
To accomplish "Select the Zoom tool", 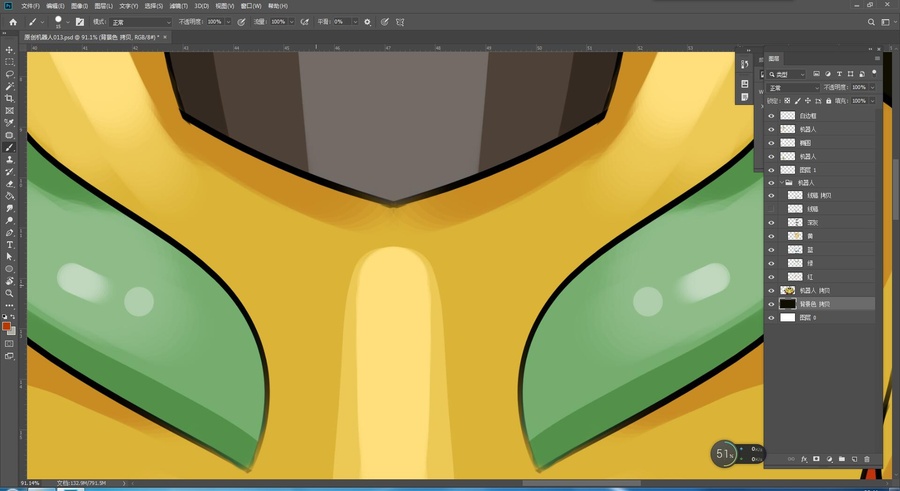I will 9,293.
